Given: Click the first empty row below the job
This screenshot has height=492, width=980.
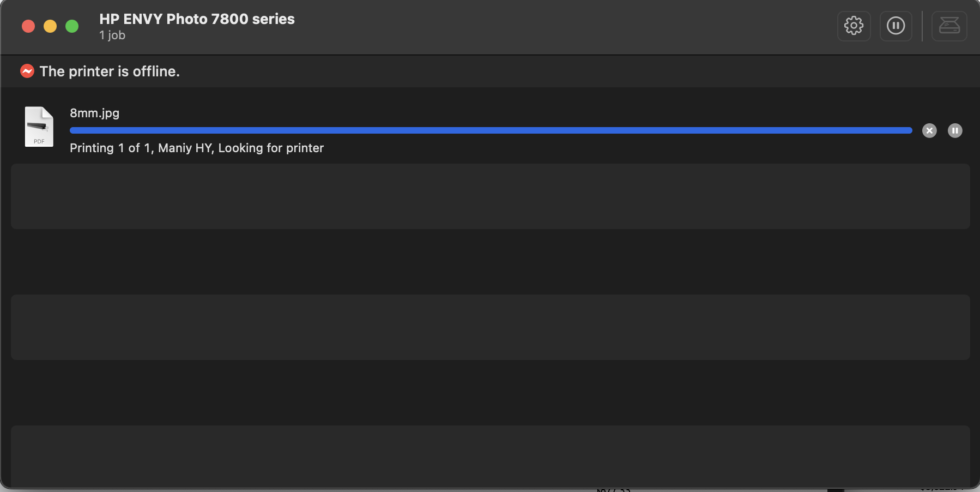Looking at the screenshot, I should [x=490, y=196].
